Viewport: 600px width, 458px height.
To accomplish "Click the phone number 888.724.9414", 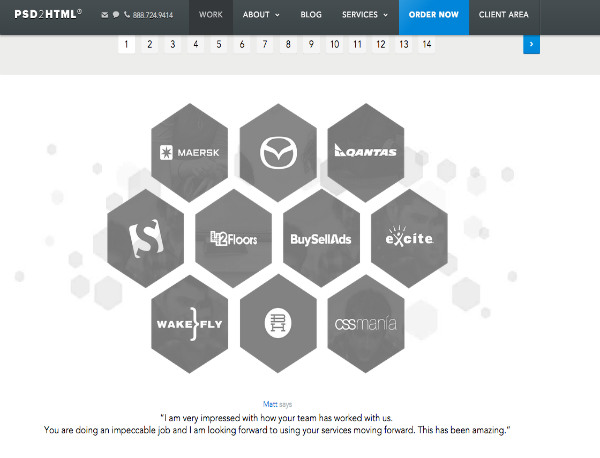I will click(x=153, y=15).
